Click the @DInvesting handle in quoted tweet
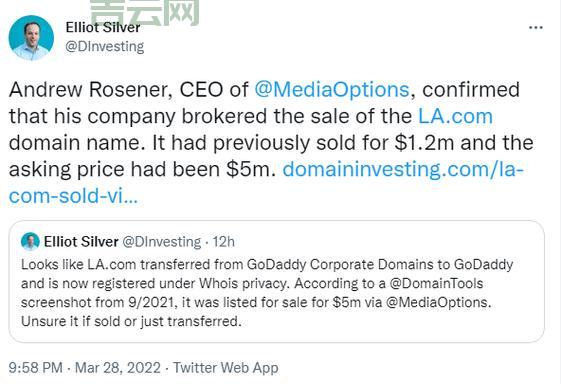The image size is (561, 384). coord(162,242)
